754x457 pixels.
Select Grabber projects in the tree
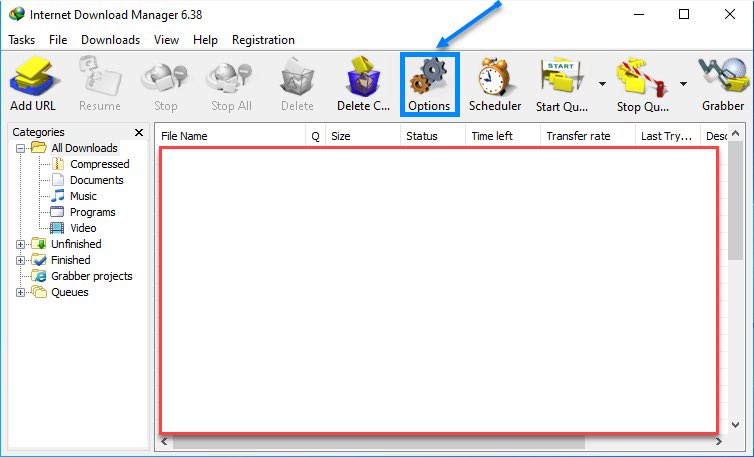coord(91,276)
